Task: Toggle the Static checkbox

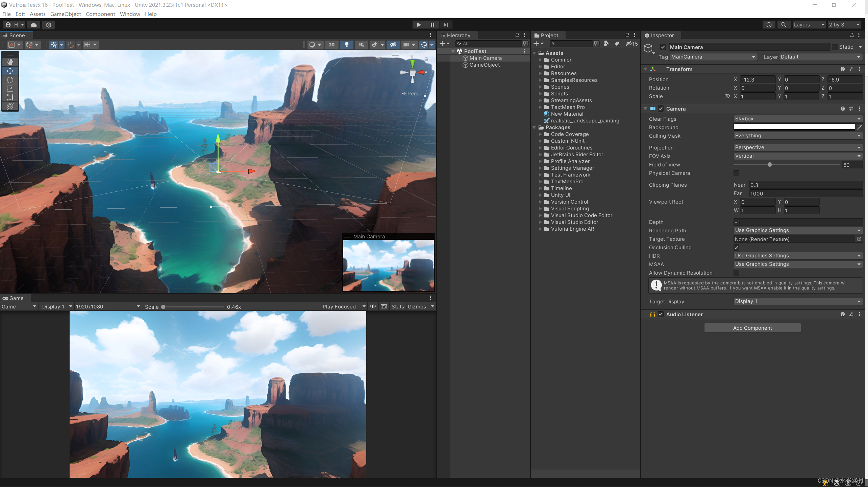Action: (835, 47)
